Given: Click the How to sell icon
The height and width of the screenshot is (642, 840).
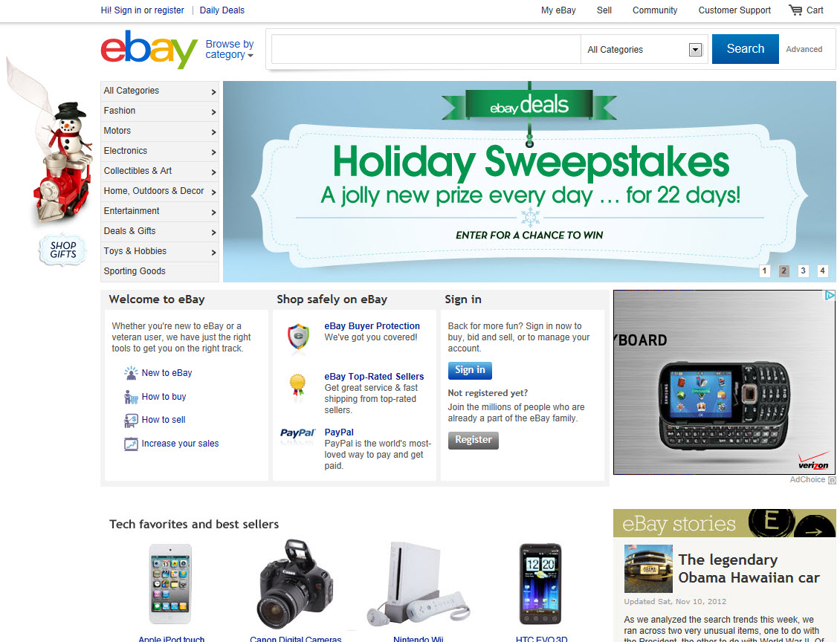Looking at the screenshot, I should point(131,421).
